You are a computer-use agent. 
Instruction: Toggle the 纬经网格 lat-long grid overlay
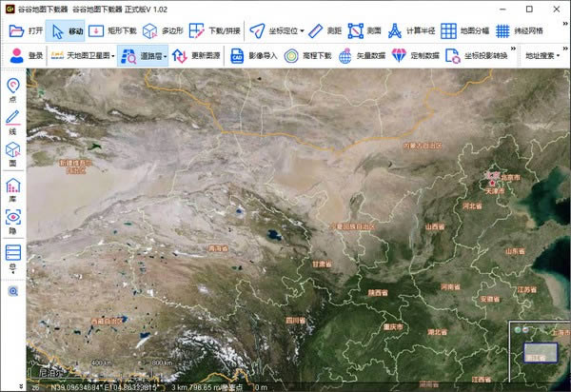pyautogui.click(x=520, y=31)
